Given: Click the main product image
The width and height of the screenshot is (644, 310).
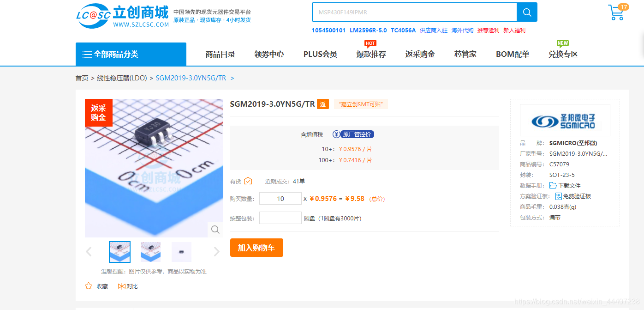Looking at the screenshot, I should (x=154, y=168).
